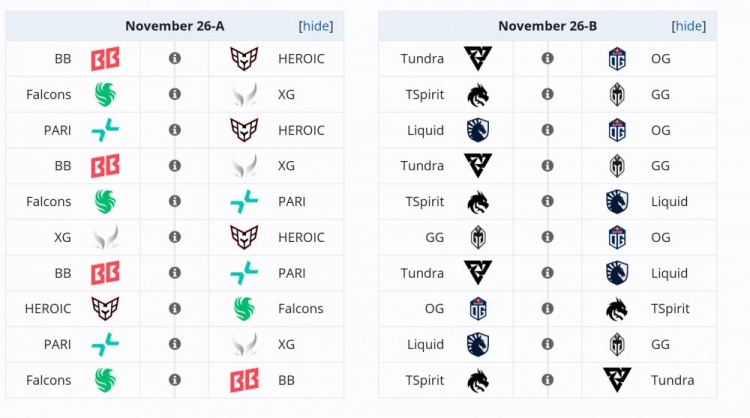
Task: Collapse the November 26-A table with hide
Action: [x=316, y=26]
